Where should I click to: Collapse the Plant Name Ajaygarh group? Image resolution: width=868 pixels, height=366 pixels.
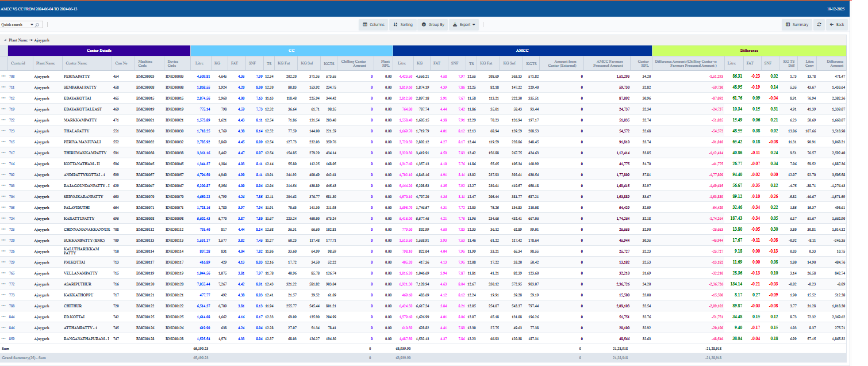[6, 40]
